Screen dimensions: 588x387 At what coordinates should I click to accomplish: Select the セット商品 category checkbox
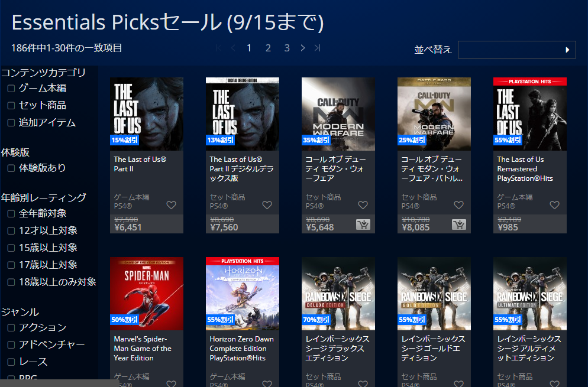pyautogui.click(x=11, y=106)
